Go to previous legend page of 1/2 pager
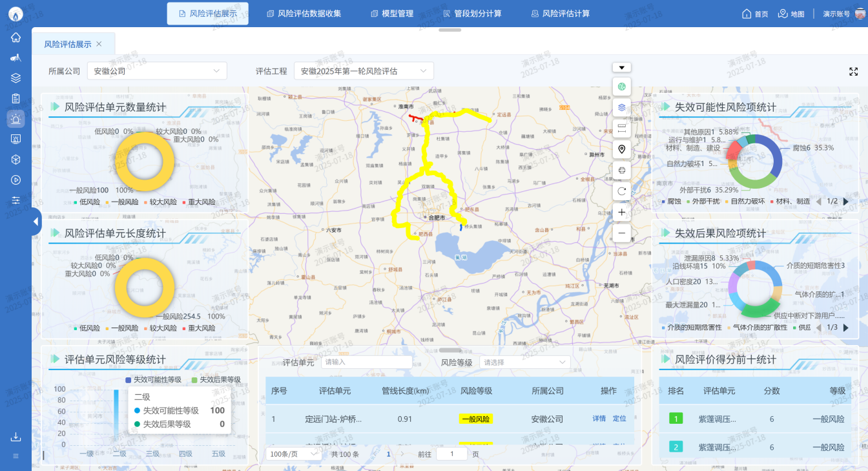868x471 pixels. 819,202
